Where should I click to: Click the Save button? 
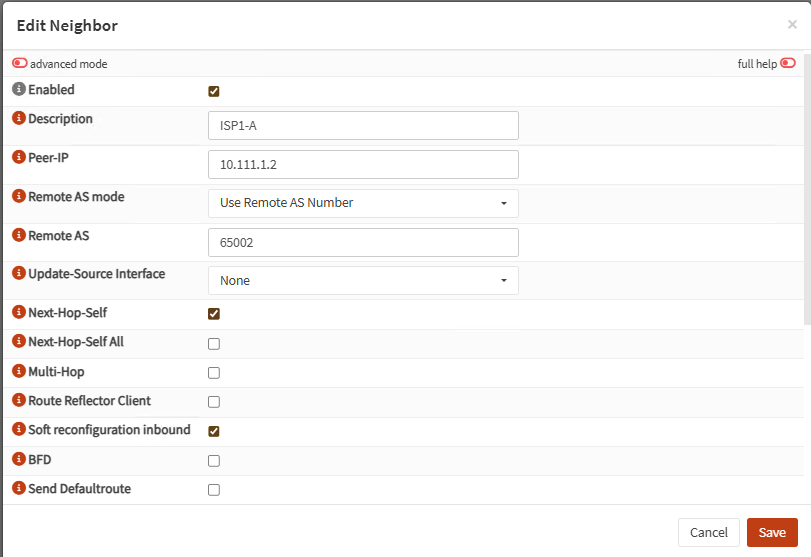[x=772, y=532]
